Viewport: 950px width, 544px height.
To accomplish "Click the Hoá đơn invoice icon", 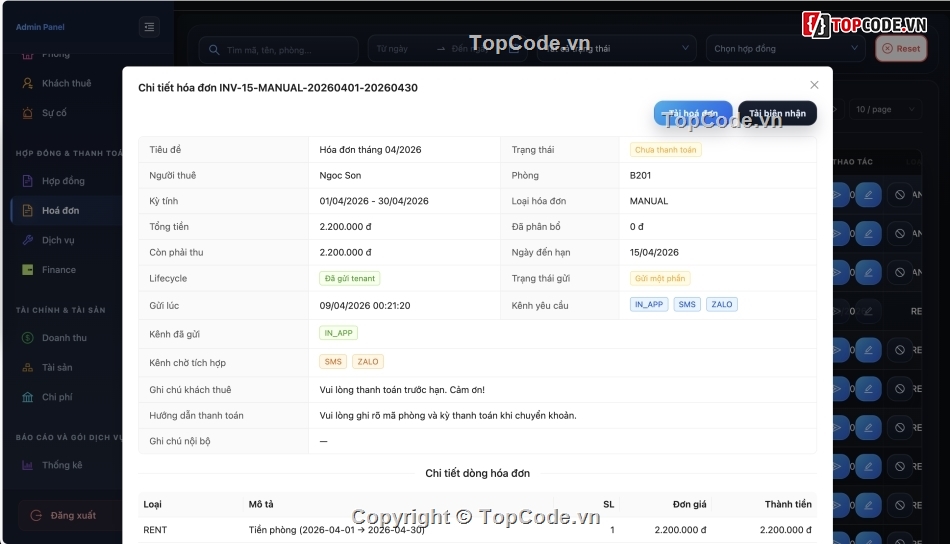I will click(x=27, y=210).
